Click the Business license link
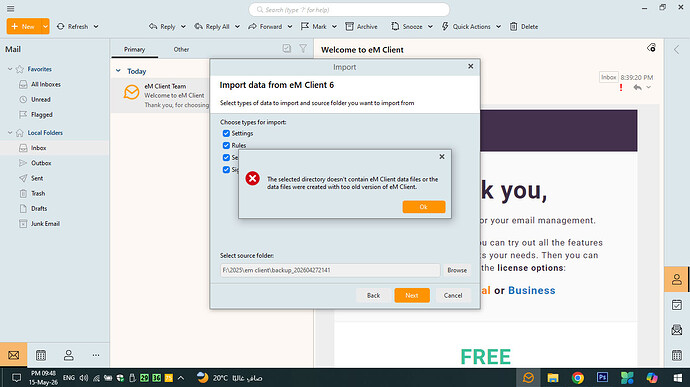 point(532,291)
